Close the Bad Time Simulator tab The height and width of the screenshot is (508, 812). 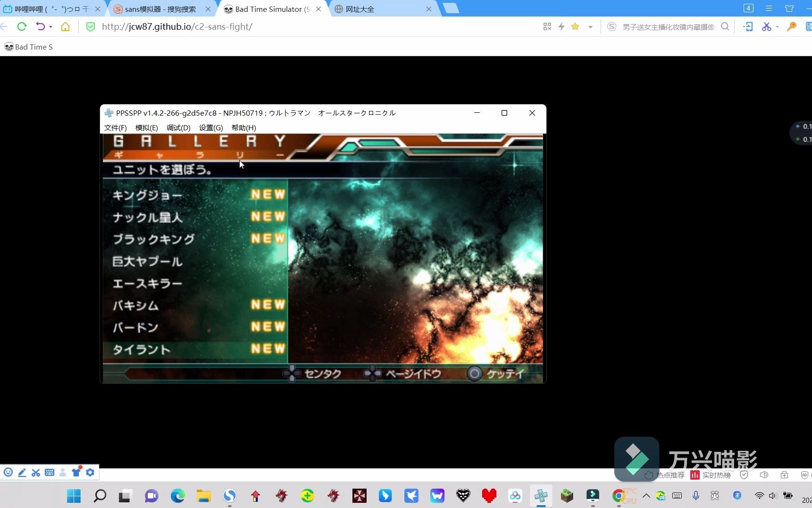[318, 9]
